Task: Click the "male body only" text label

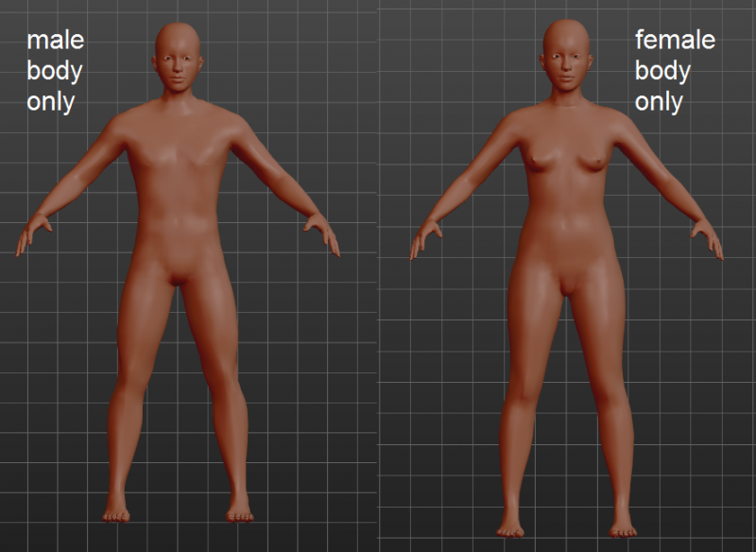Action: (55, 71)
